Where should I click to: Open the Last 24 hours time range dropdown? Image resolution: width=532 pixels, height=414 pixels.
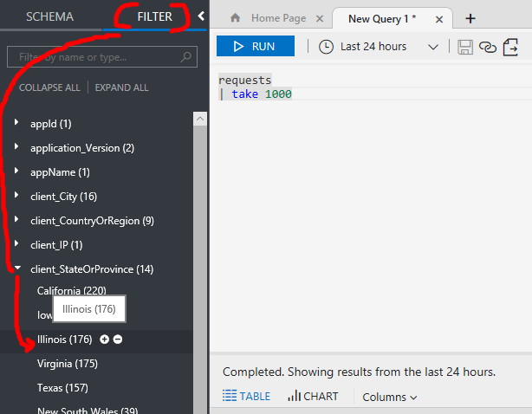click(379, 47)
